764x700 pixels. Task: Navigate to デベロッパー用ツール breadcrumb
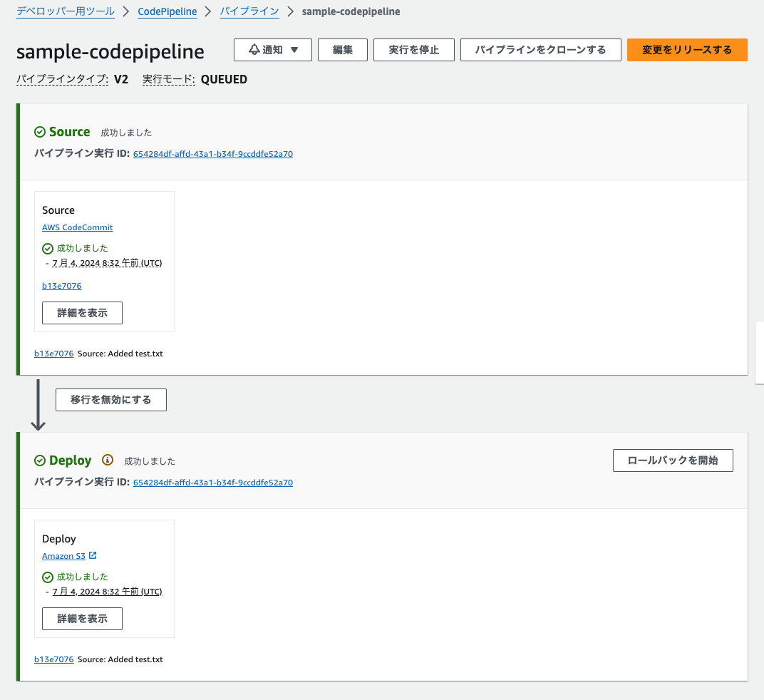point(66,11)
